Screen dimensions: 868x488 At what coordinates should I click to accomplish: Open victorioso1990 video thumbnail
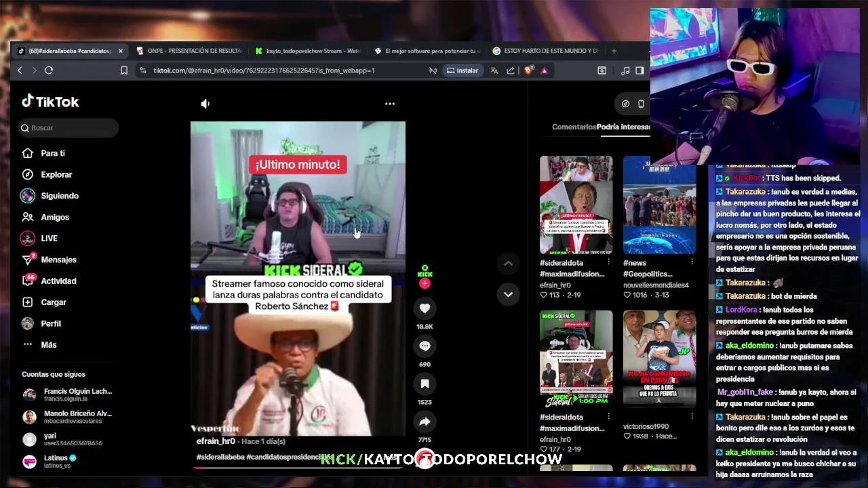tap(659, 359)
